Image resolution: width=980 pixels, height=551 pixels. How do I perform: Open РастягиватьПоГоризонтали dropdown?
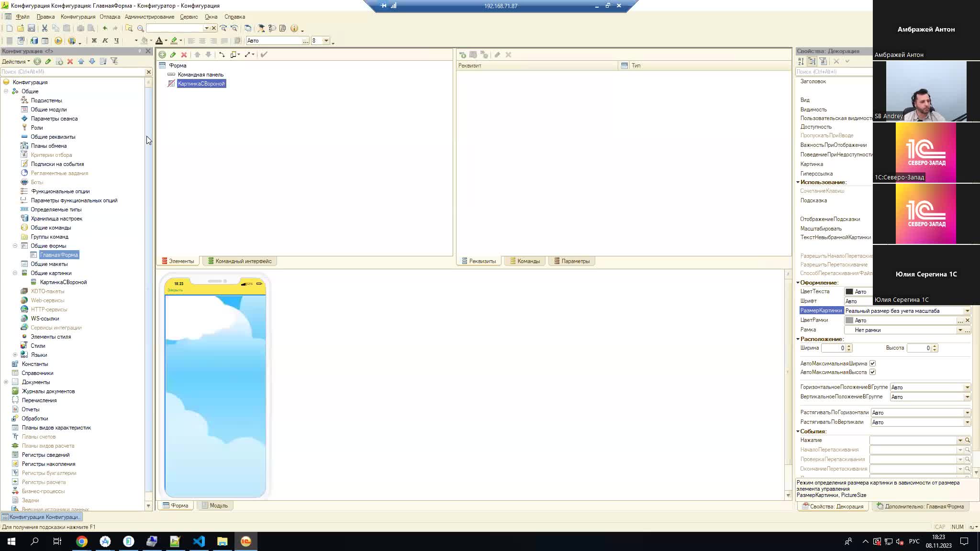pyautogui.click(x=967, y=413)
